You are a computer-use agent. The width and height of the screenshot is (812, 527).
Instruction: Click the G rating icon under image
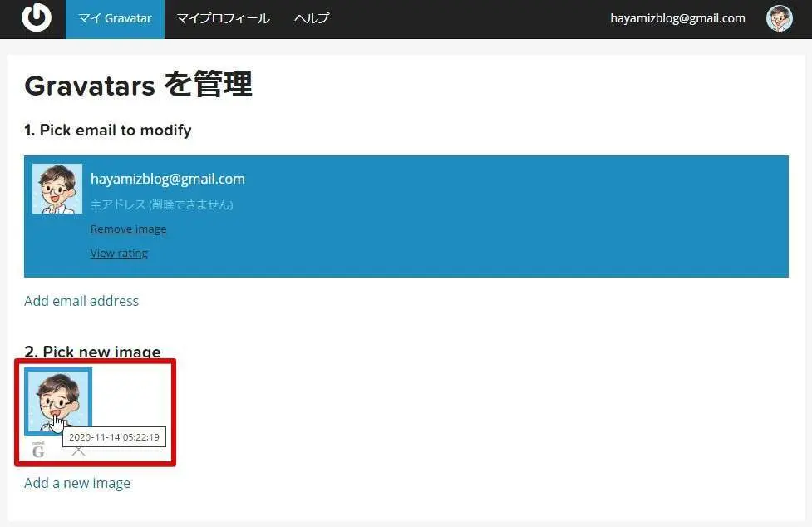click(x=38, y=451)
